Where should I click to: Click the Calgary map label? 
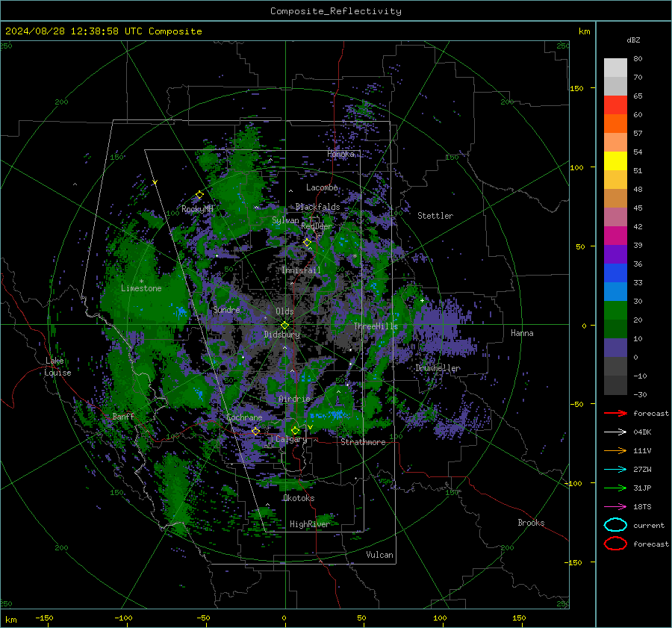291,439
